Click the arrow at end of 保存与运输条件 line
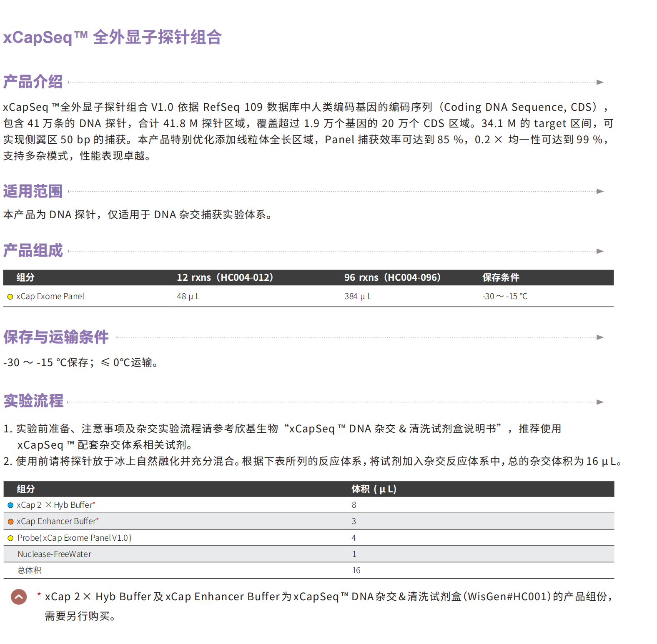This screenshot has width=657, height=644. 600,337
